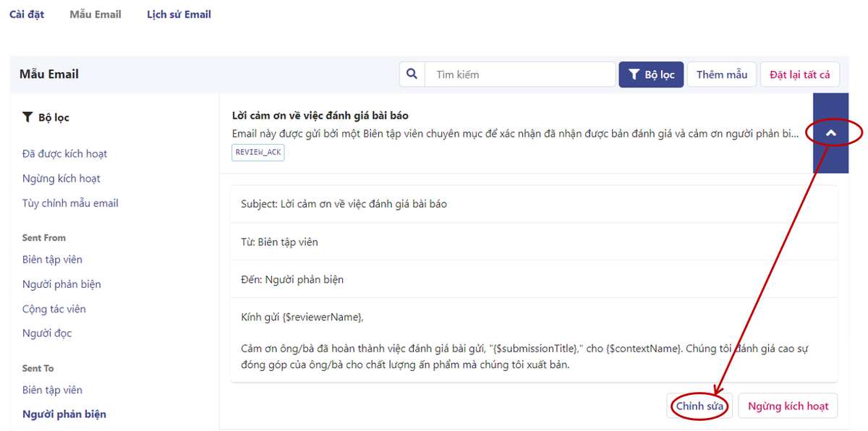Filter templates by Đã được kích hoạt
The image size is (868, 431).
[x=64, y=153]
